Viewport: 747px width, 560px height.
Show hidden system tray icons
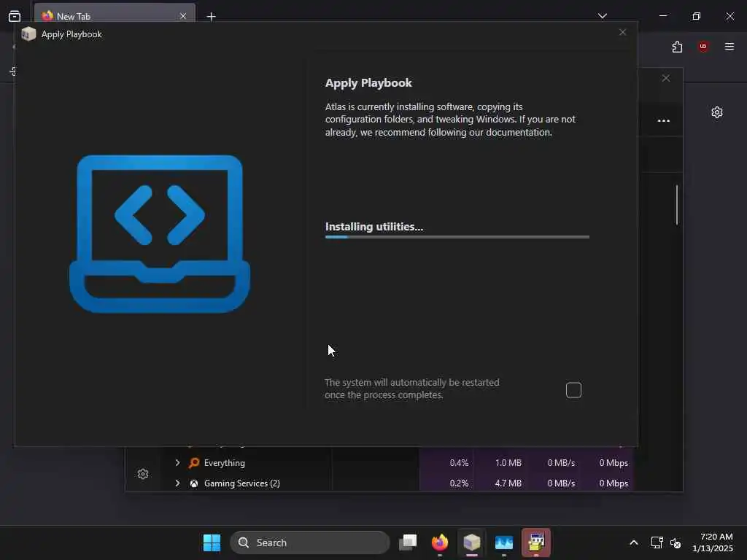634,542
